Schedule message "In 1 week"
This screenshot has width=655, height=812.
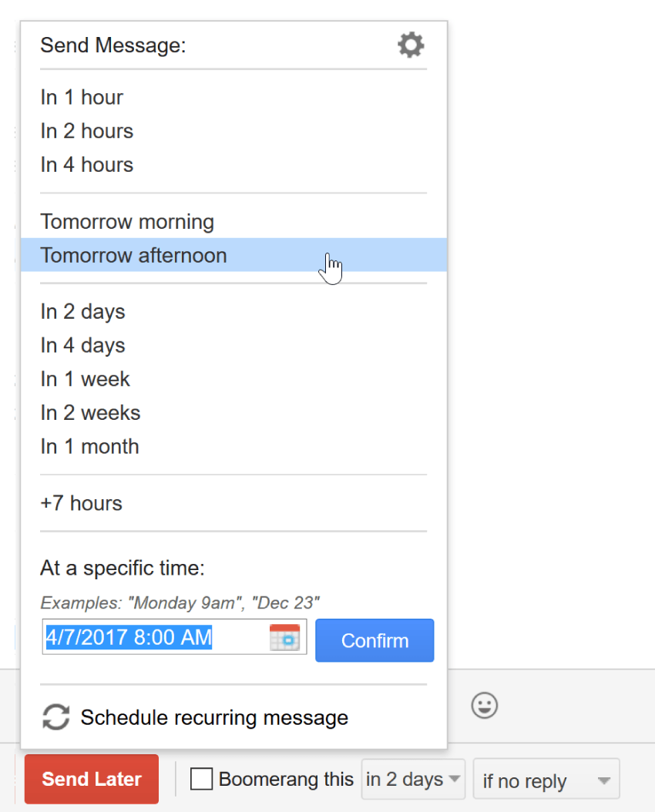tap(86, 380)
